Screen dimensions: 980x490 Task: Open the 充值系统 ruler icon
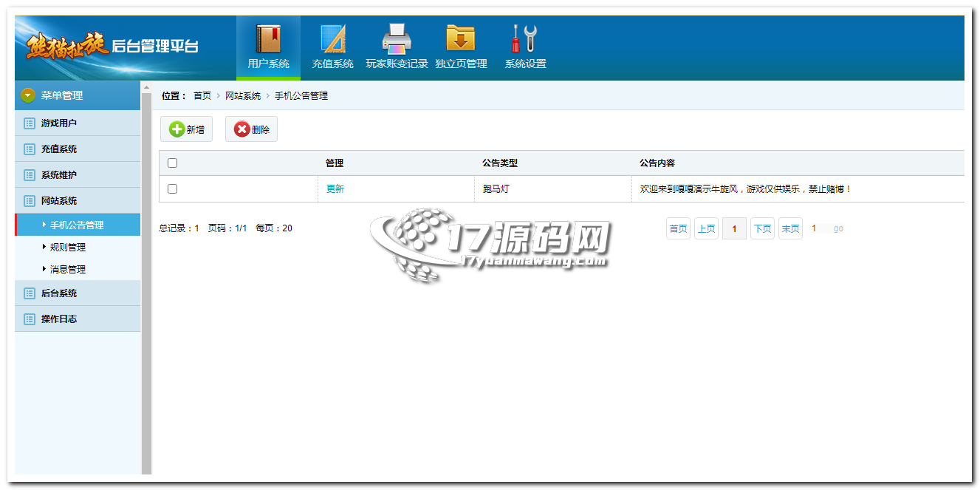tap(332, 38)
